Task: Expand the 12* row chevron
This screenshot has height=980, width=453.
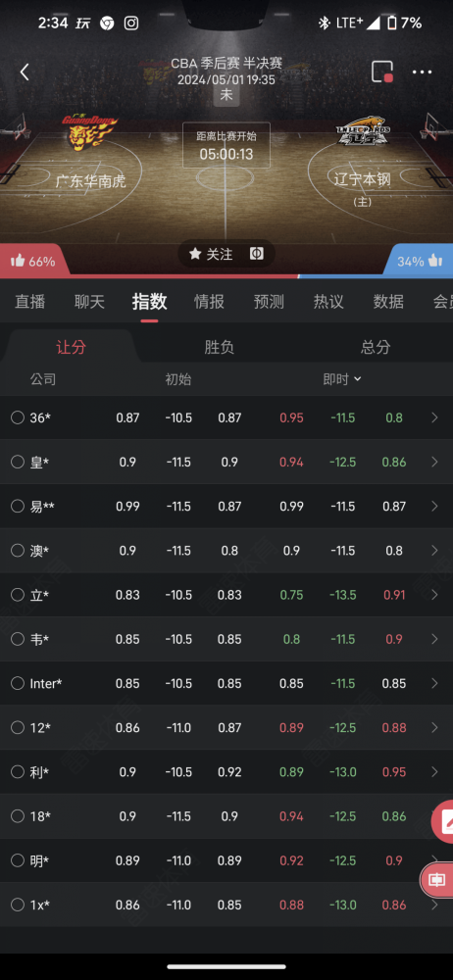Action: (x=434, y=727)
